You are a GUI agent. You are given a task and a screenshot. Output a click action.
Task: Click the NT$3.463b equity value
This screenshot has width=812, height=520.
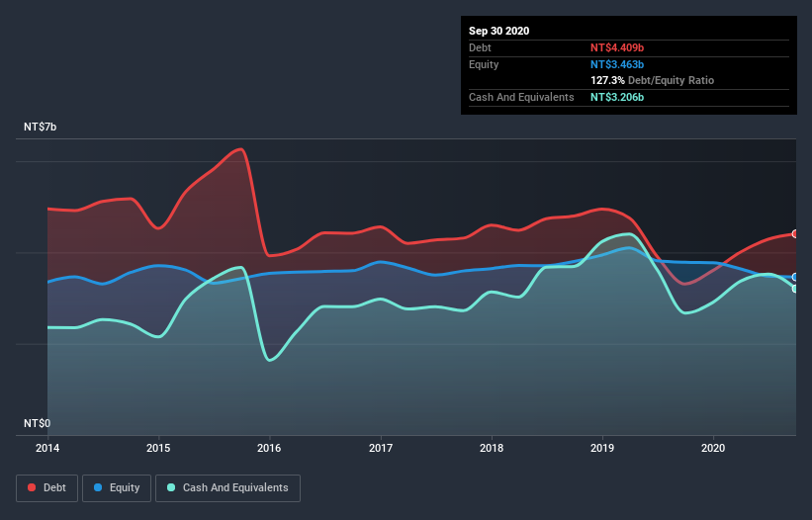click(x=617, y=64)
